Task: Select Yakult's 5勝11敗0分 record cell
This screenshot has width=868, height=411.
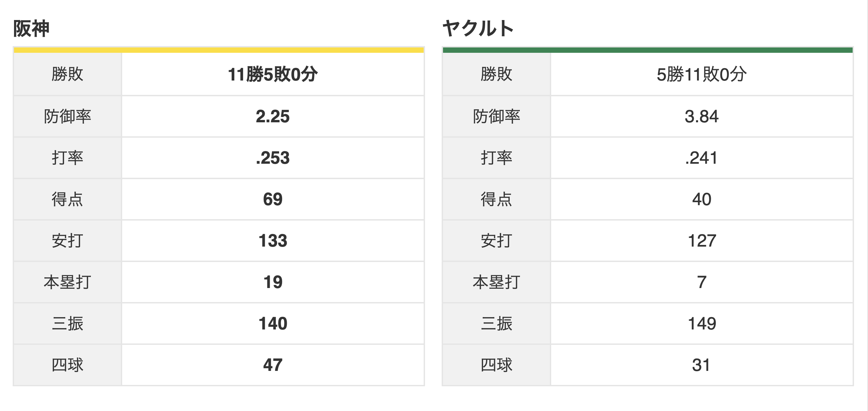Action: pos(701,74)
